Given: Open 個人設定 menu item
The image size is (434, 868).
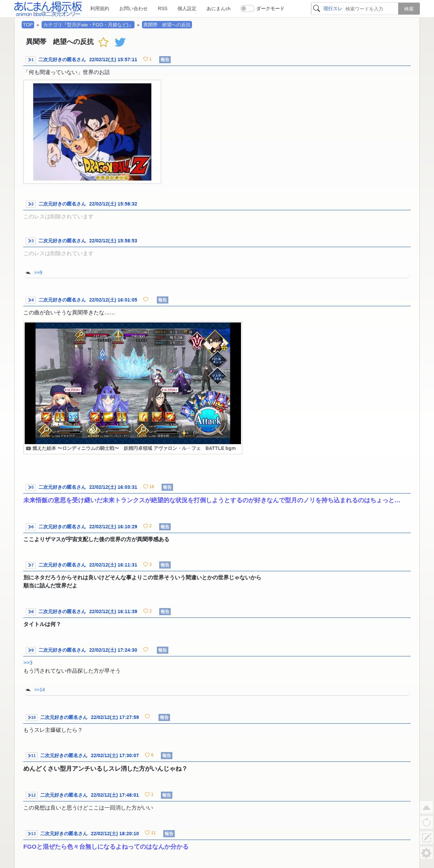Looking at the screenshot, I should [x=187, y=8].
